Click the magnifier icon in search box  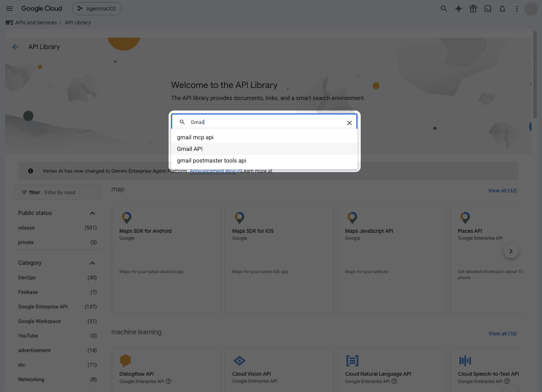(182, 122)
